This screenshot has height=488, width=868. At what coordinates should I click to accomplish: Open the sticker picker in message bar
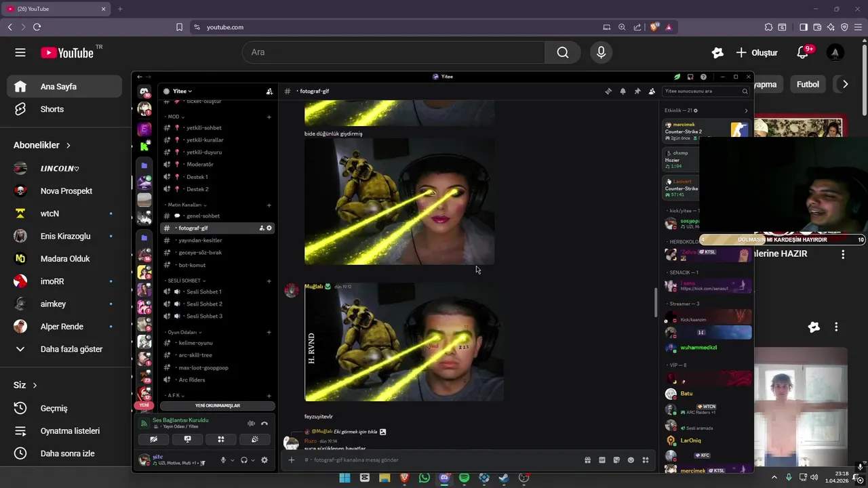(616, 460)
